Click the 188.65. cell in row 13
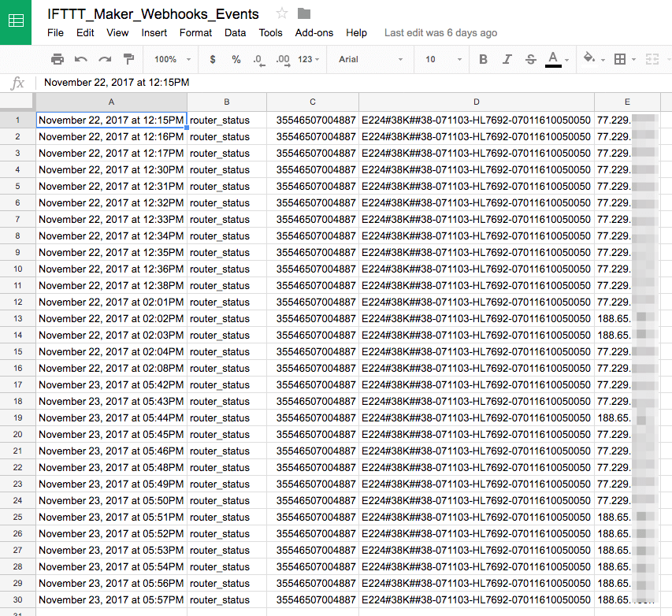The width and height of the screenshot is (672, 616). click(x=627, y=318)
